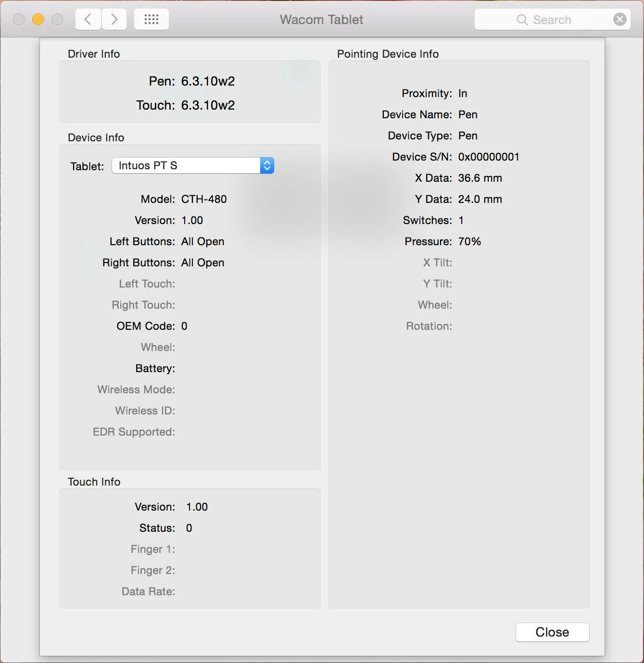
Task: Close the diagnostics dialog
Action: click(552, 632)
